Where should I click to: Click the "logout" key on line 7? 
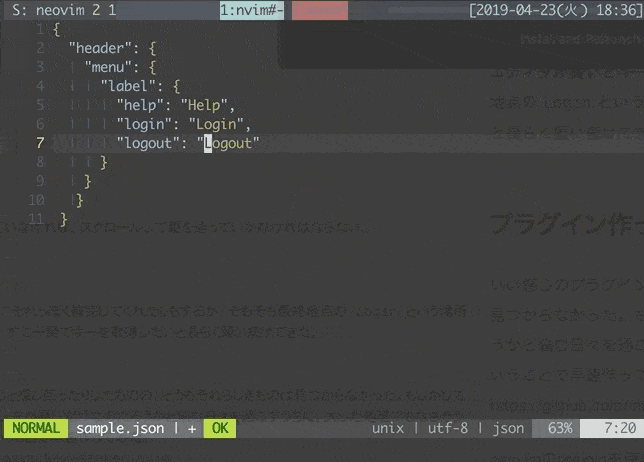click(x=148, y=143)
